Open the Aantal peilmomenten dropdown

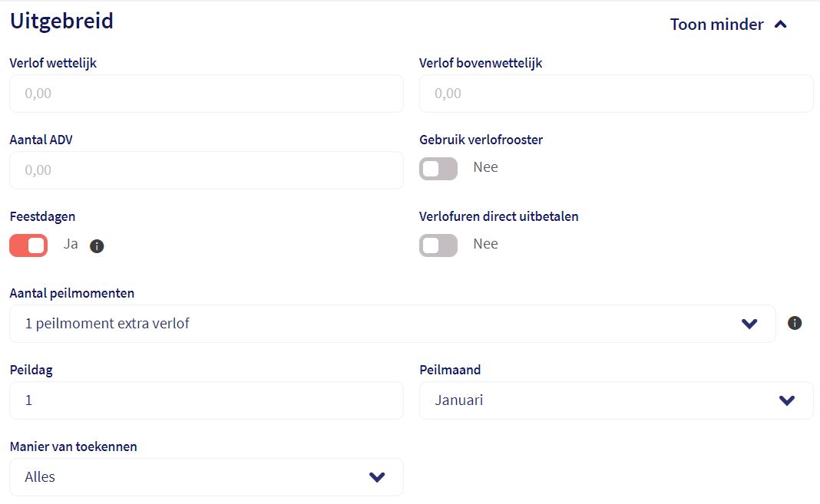[x=392, y=324]
